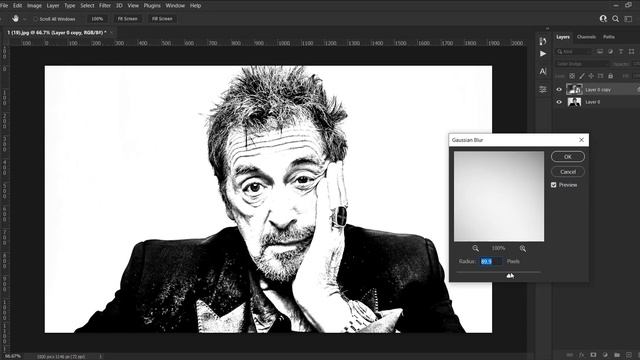The width and height of the screenshot is (640, 360).
Task: Open the cloud account profile icon
Action: pyautogui.click(x=603, y=19)
